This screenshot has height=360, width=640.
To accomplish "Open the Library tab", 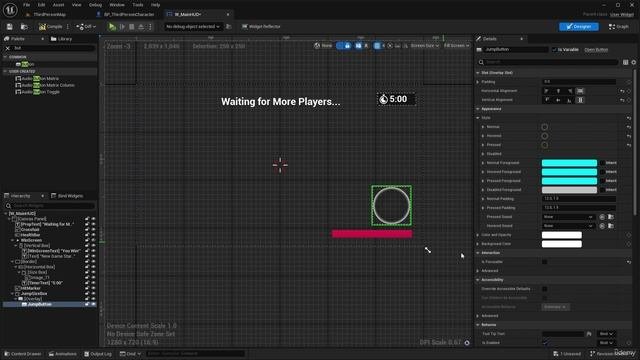I will pos(62,39).
